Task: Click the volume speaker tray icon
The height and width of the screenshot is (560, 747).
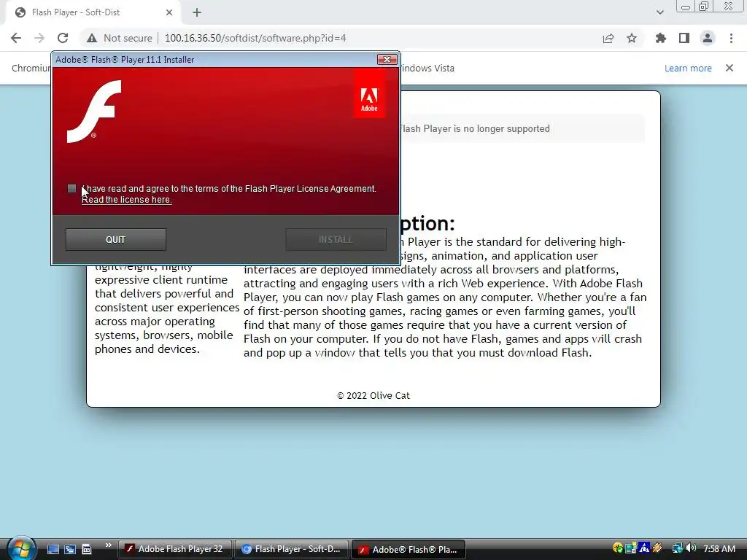Action: (691, 548)
